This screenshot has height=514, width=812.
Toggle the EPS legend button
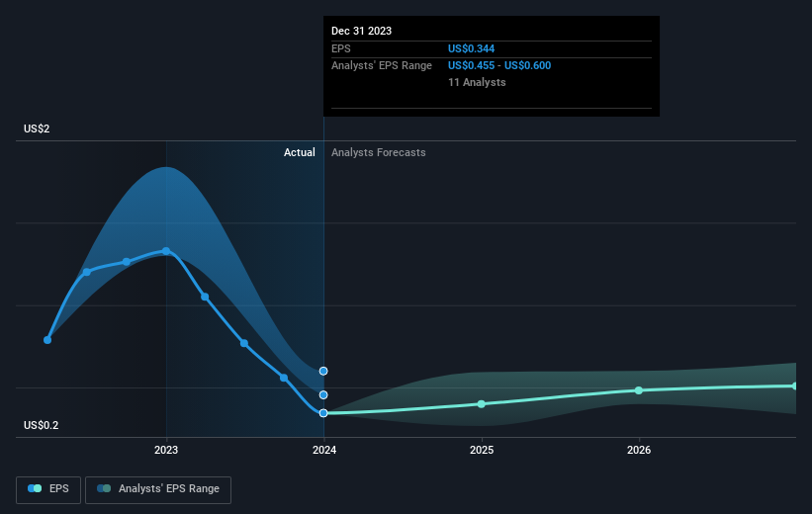click(48, 489)
